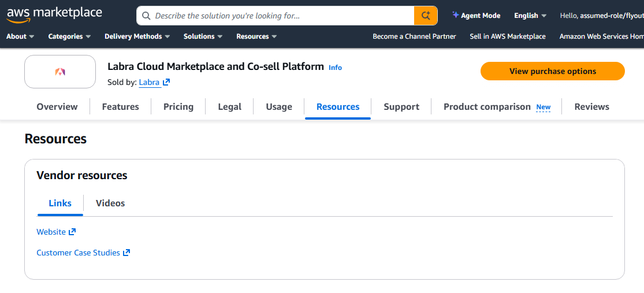Open Sell in AWS Marketplace link

(507, 36)
